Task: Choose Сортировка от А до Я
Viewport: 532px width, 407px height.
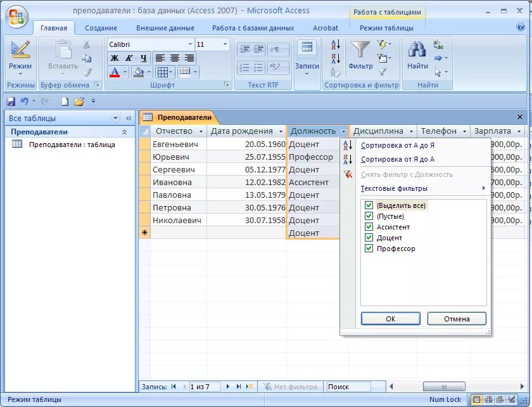Action: (397, 145)
